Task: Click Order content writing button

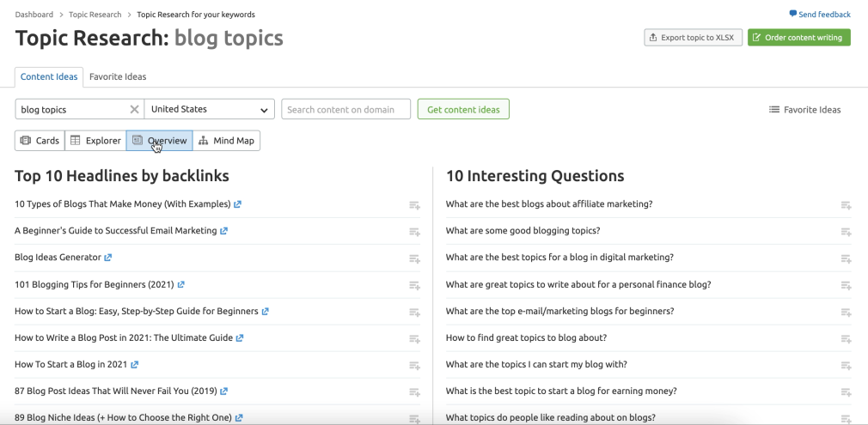Action: (x=798, y=38)
